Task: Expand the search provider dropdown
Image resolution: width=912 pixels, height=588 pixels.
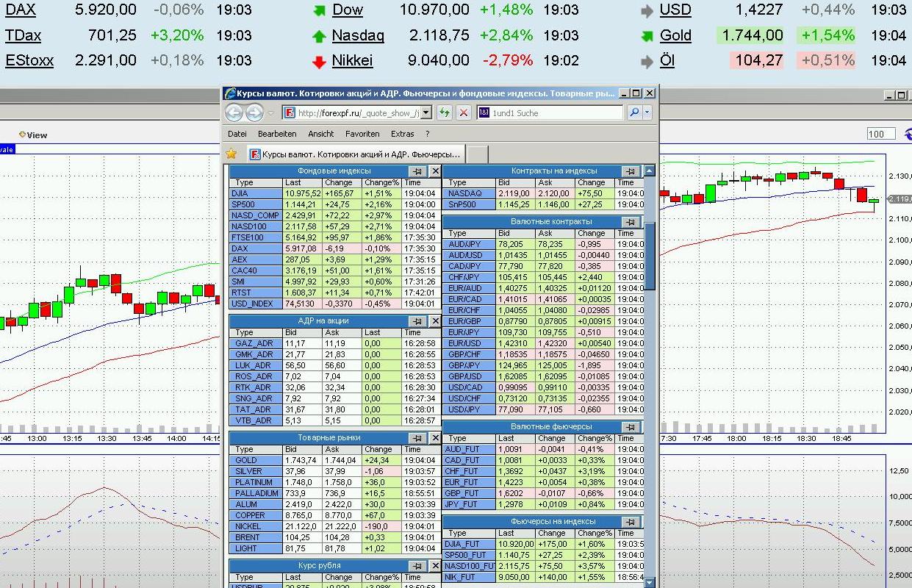Action: 647,112
